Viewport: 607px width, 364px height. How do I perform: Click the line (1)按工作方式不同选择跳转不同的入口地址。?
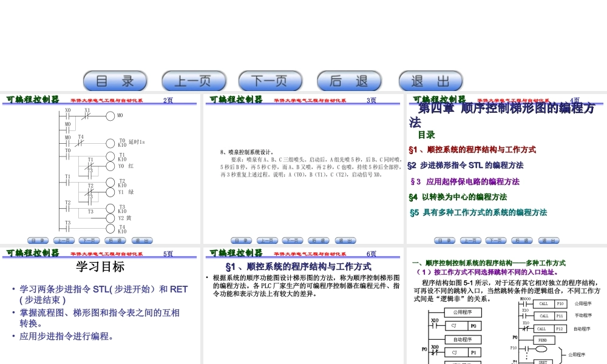tap(487, 272)
